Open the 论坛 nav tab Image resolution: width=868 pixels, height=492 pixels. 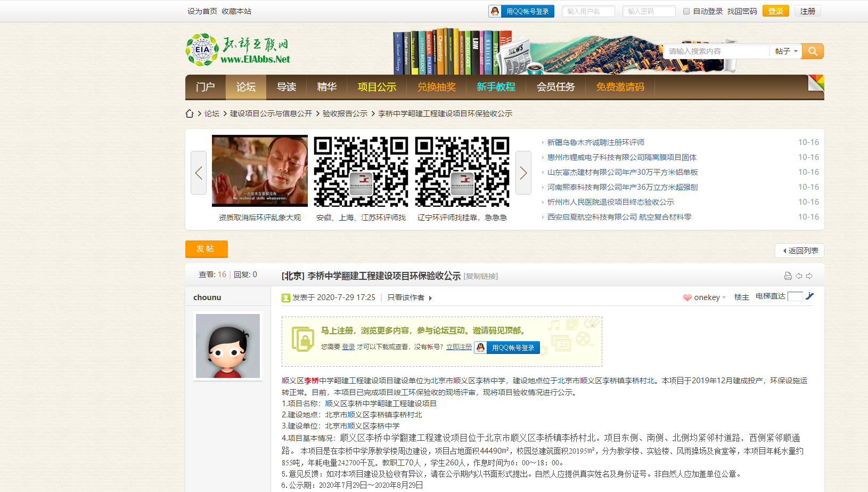[246, 87]
